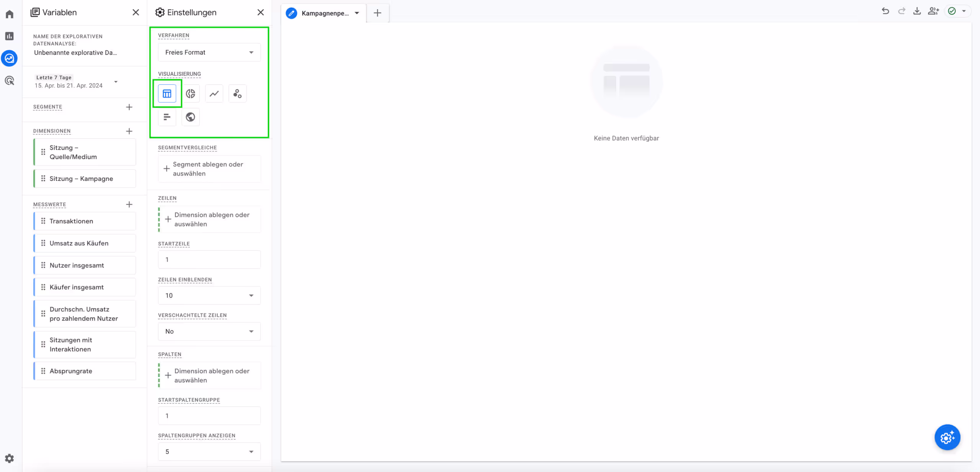Select dimension Sitzung – Kampagne
This screenshot has height=472, width=980.
[85, 179]
